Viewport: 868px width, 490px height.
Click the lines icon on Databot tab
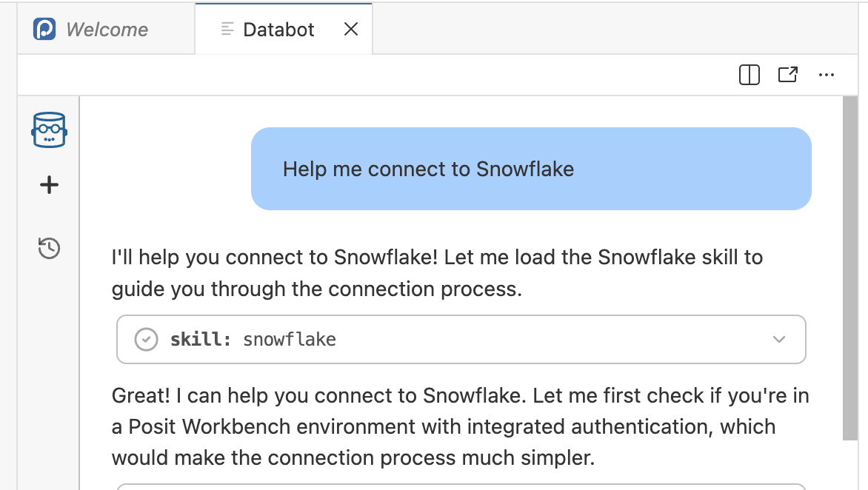pos(227,30)
